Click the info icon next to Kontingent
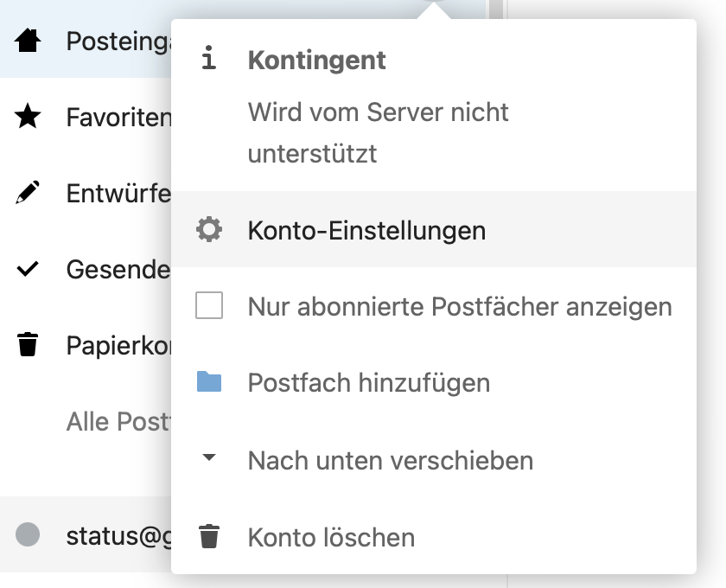Image resolution: width=726 pixels, height=588 pixels. pyautogui.click(x=209, y=58)
